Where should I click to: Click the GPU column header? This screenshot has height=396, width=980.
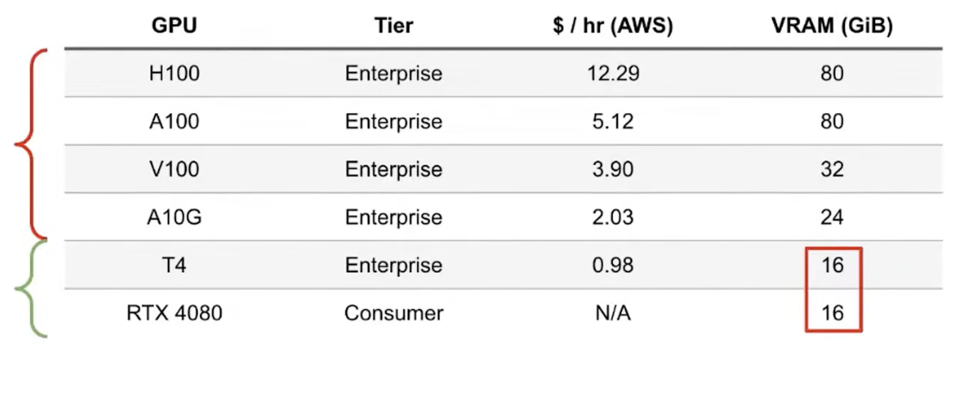[x=174, y=25]
